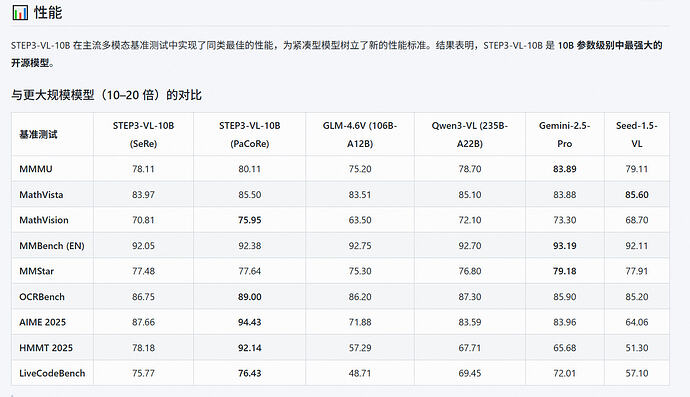
Task: Click the GLM-4.6V (106B-A12B) column header
Action: 360,134
